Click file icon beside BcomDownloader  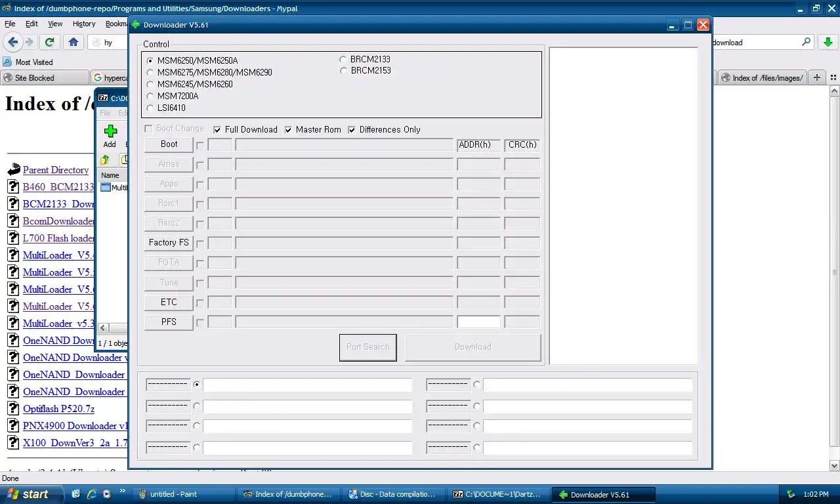pyautogui.click(x=13, y=220)
